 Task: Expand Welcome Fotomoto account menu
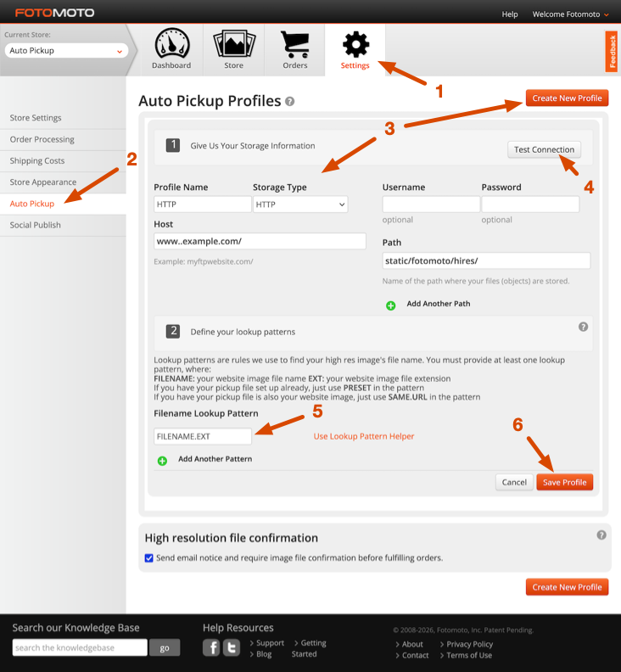pos(570,14)
